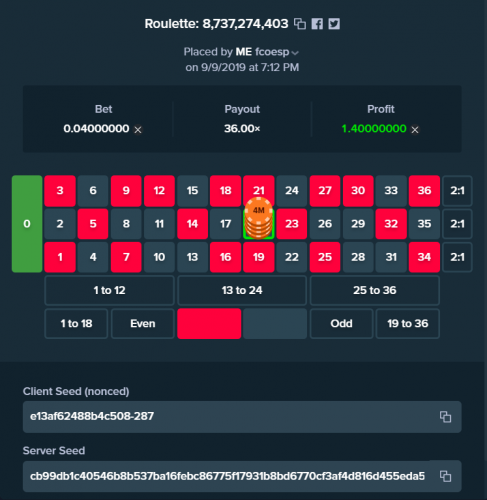The width and height of the screenshot is (487, 500).
Task: Select red number 5
Action: (x=93, y=224)
